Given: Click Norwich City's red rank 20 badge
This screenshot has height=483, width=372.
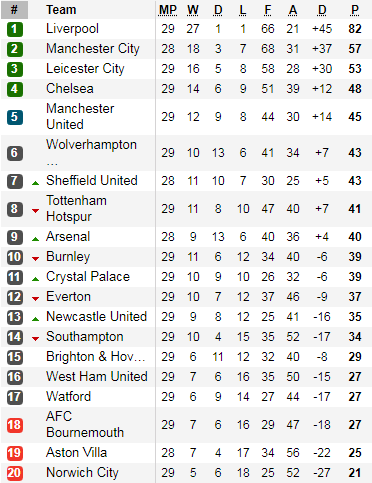Looking at the screenshot, I should click(x=15, y=473).
